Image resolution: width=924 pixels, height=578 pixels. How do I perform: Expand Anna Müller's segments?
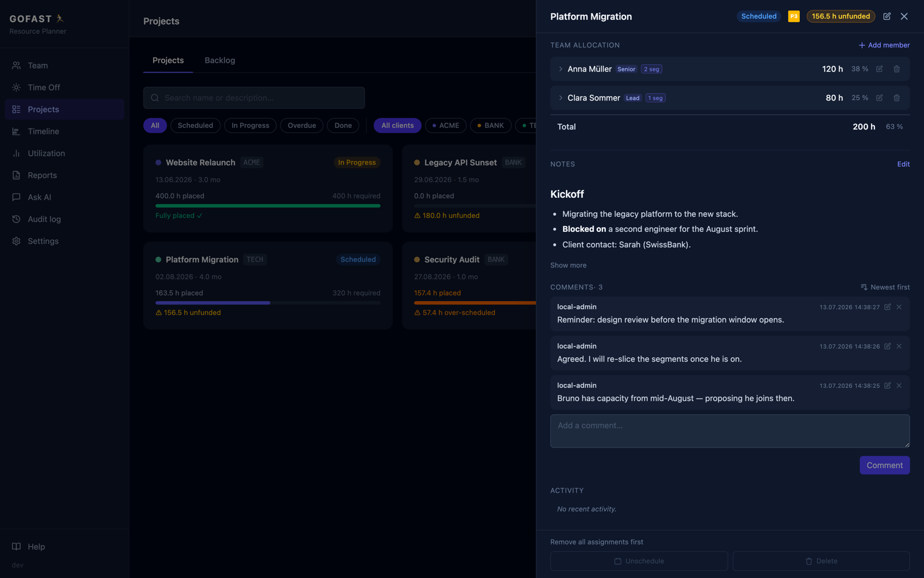click(560, 69)
